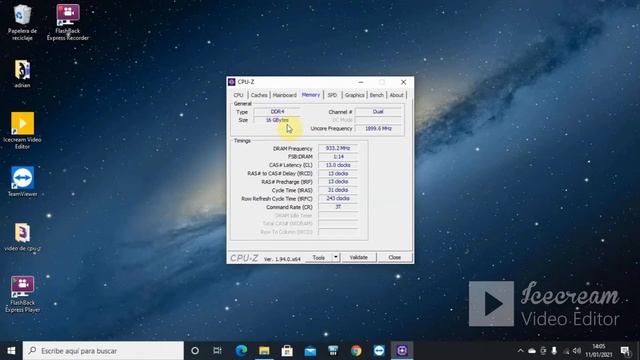
Task: Launch Google Chrome from the taskbar
Action: pyautogui.click(x=356, y=351)
